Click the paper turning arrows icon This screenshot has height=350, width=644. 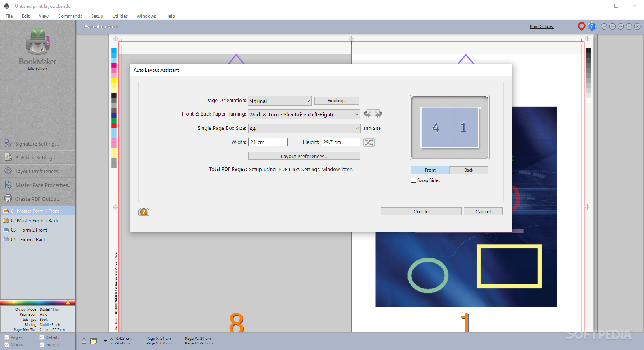coord(373,114)
